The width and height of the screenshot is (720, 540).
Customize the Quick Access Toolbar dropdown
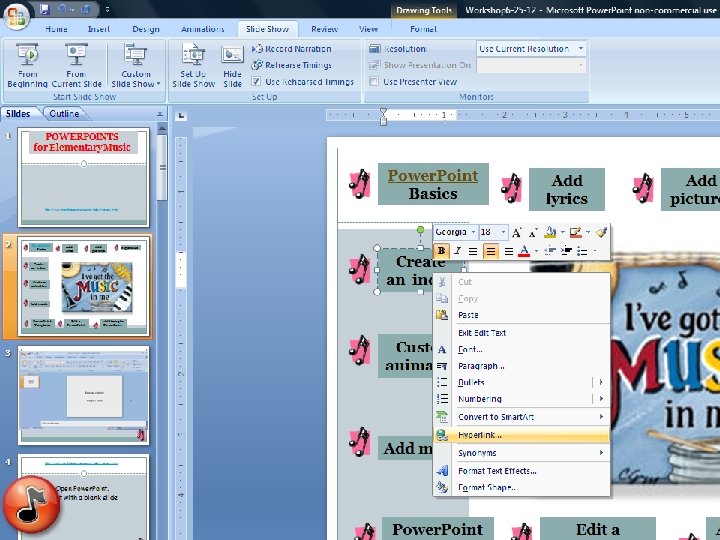(107, 9)
